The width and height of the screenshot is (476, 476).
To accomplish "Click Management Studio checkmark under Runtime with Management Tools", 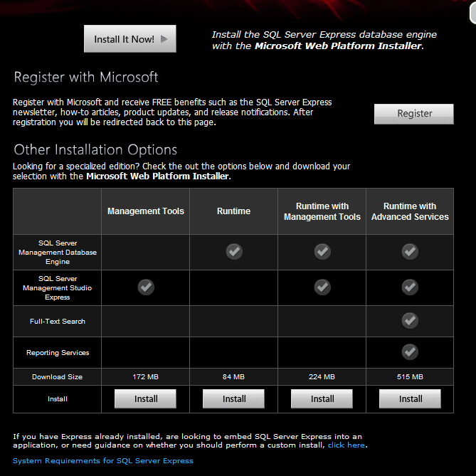I will pos(322,287).
